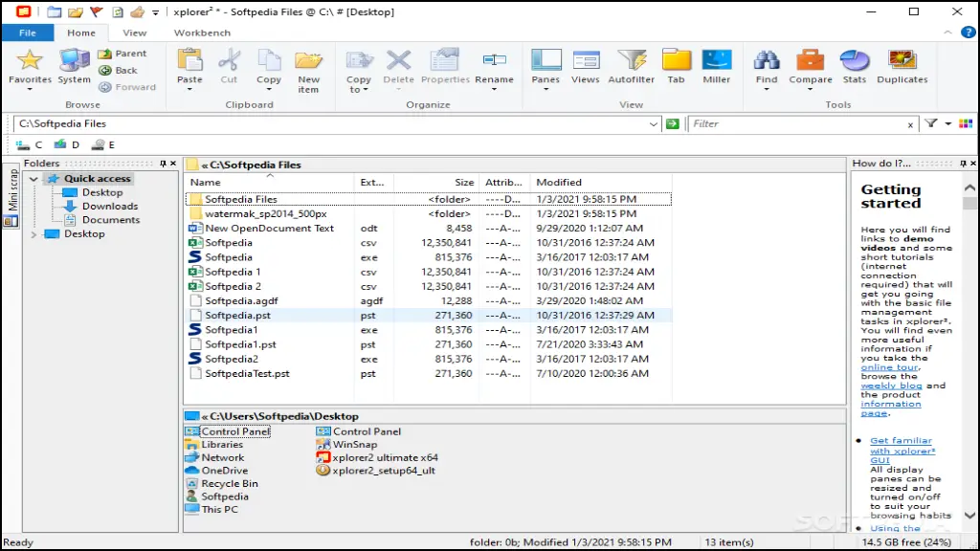
Task: Click the color grid icon by filter
Action: (x=966, y=123)
